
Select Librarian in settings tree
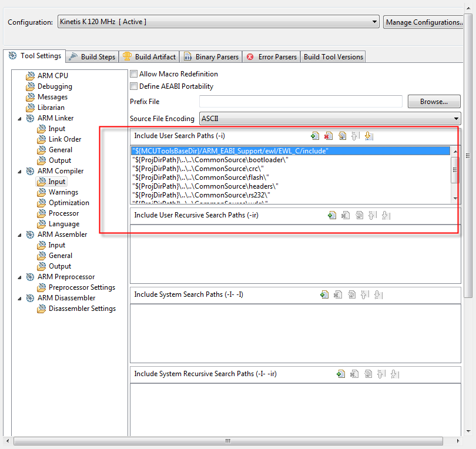coord(51,108)
